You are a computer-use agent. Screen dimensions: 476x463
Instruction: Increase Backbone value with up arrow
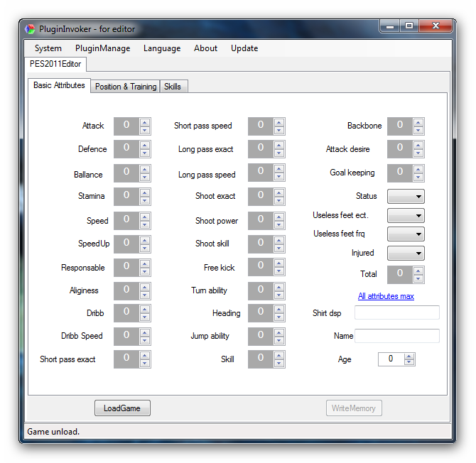tap(418, 123)
